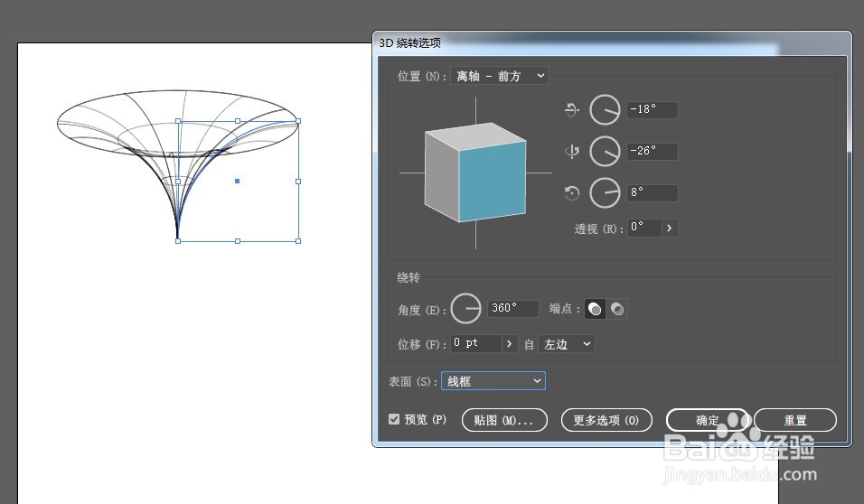Open the 位置 position dropdown
The height and width of the screenshot is (504, 864).
500,76
